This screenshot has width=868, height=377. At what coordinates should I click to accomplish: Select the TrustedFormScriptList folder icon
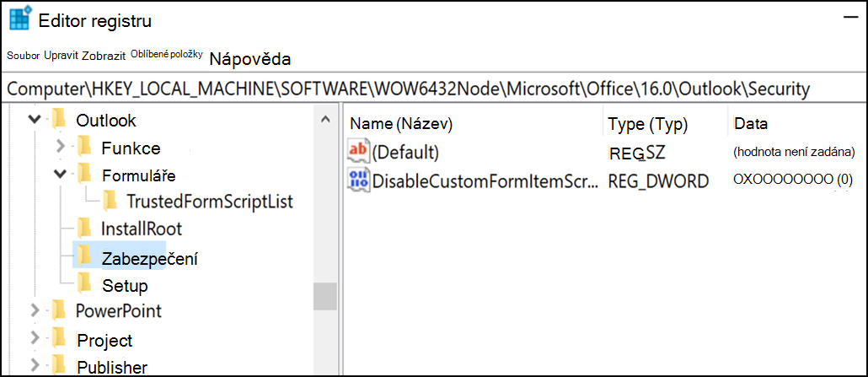pyautogui.click(x=110, y=201)
